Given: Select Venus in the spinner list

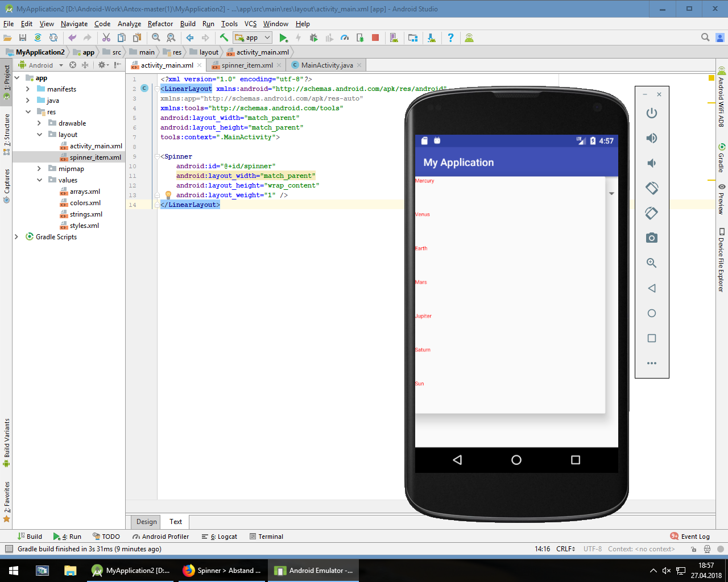Looking at the screenshot, I should click(423, 215).
